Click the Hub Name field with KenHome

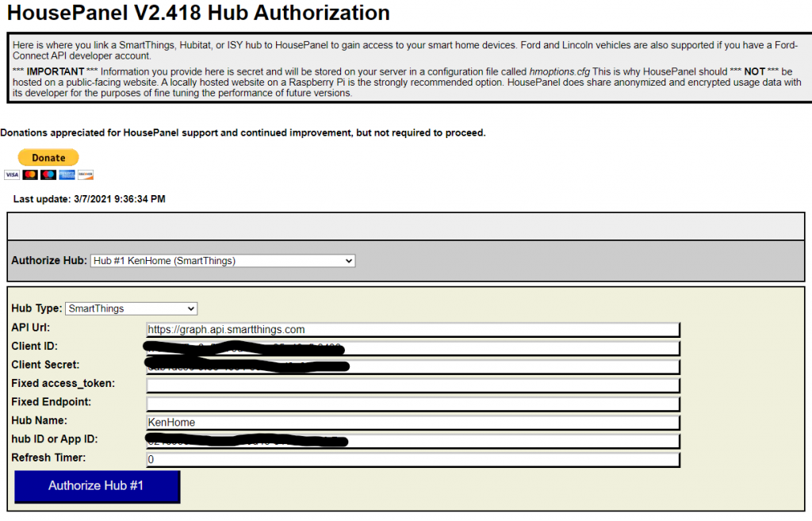(412, 423)
